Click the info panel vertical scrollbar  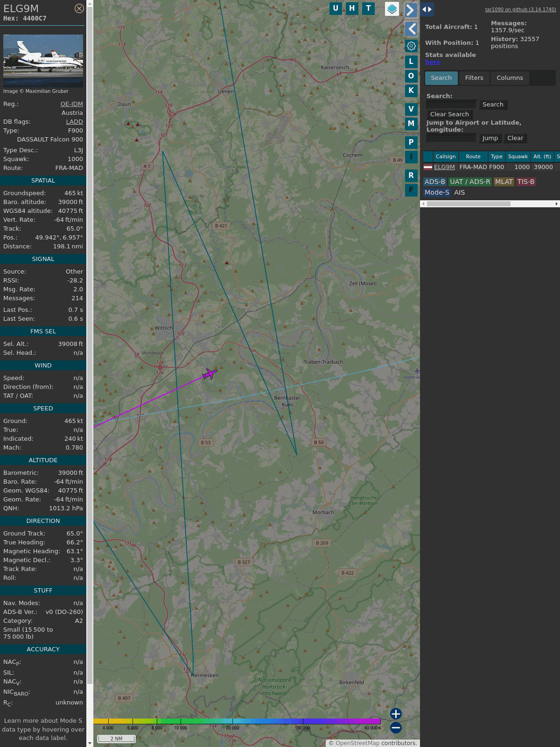tap(90, 345)
